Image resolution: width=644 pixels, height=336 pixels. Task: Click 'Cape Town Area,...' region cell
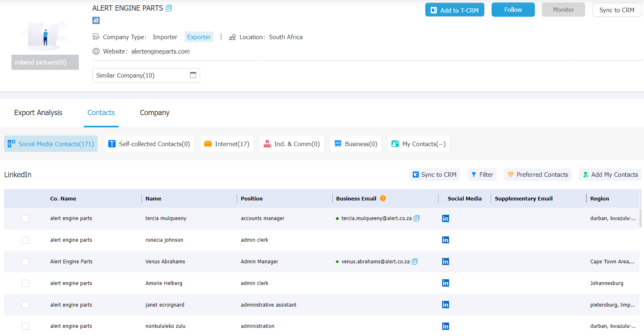(613, 262)
